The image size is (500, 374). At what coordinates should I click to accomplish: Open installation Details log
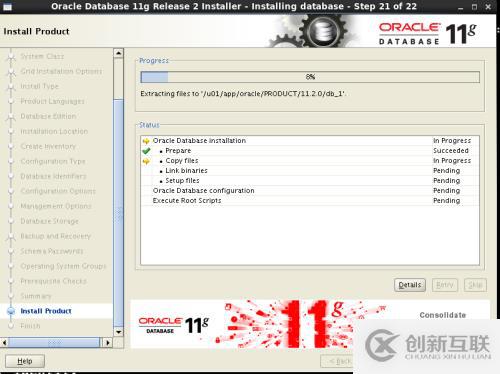[410, 285]
